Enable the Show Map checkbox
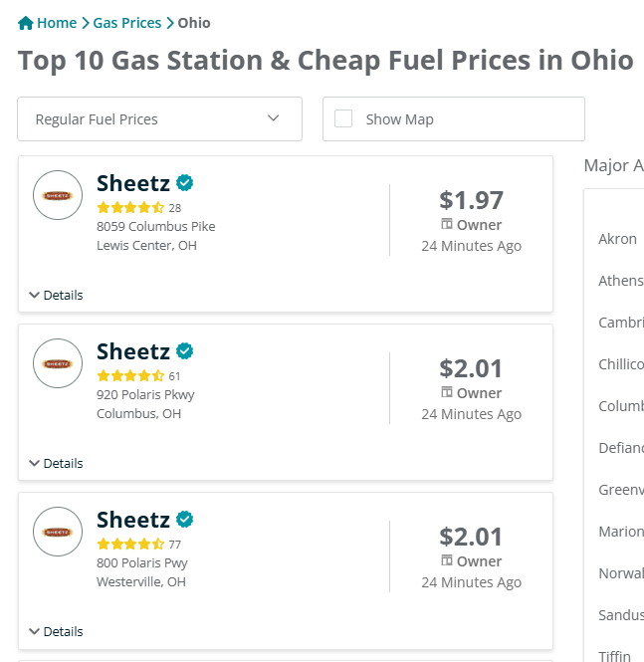 pyautogui.click(x=343, y=118)
